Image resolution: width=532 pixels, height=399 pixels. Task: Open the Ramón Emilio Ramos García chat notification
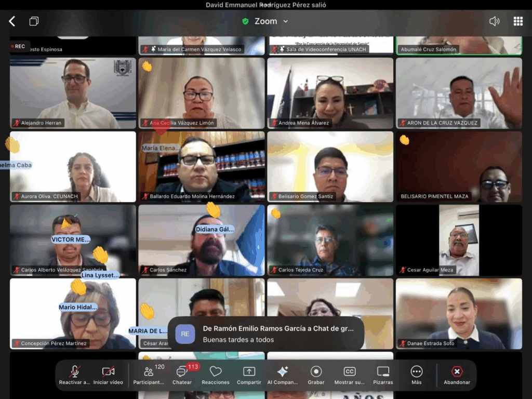click(x=265, y=334)
